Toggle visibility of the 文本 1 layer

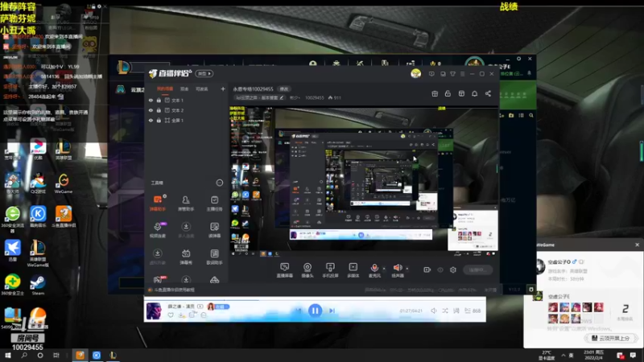(x=151, y=100)
